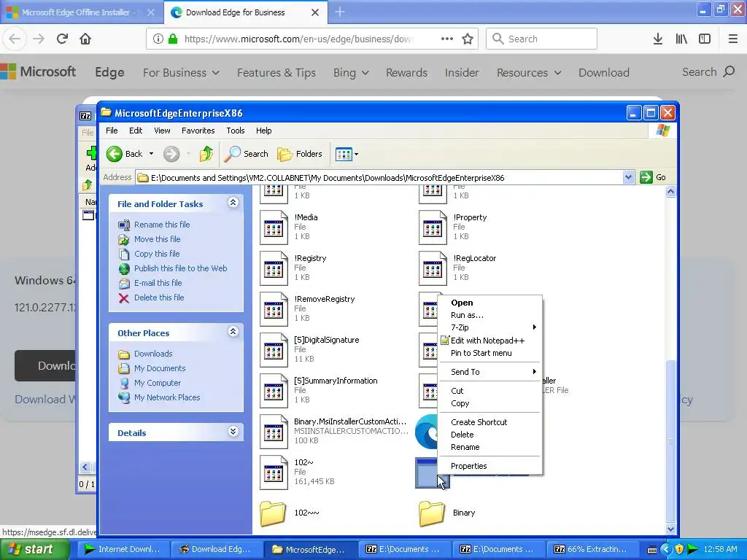747x560 pixels.
Task: Select the Binary folder icon
Action: [x=433, y=513]
